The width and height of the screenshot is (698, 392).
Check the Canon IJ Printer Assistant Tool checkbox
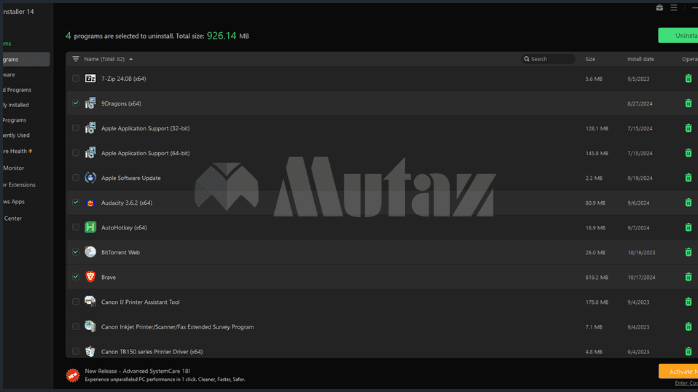coord(76,302)
